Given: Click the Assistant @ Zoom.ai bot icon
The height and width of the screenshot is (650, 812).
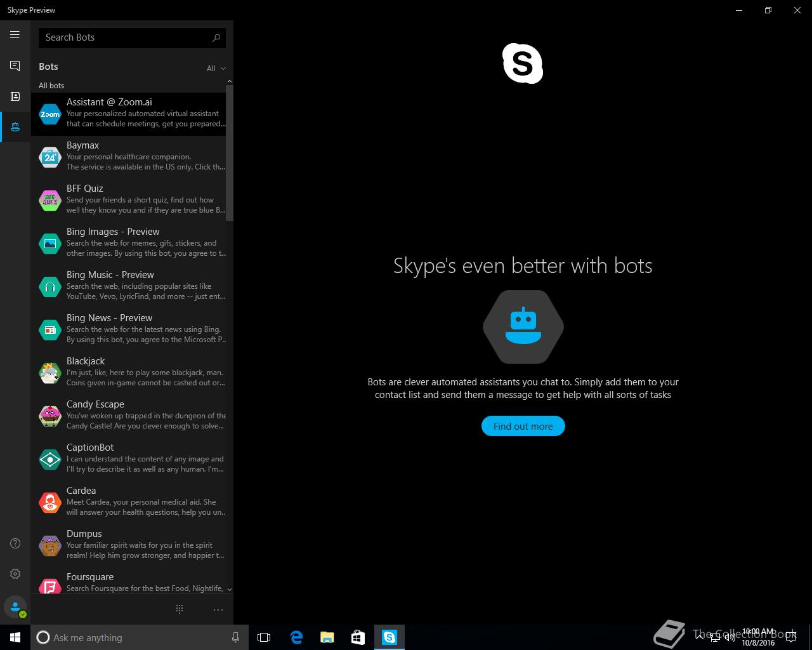Looking at the screenshot, I should [x=50, y=114].
